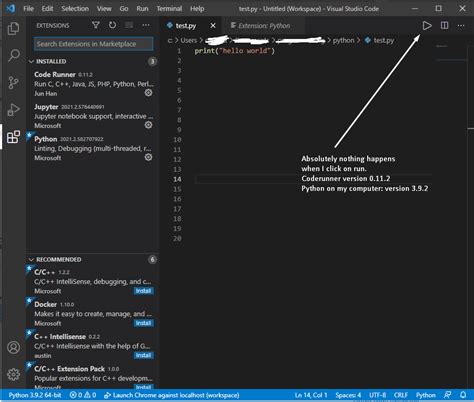Click the installed extensions count badge
Image resolution: width=474 pixels, height=402 pixels.
(x=152, y=61)
